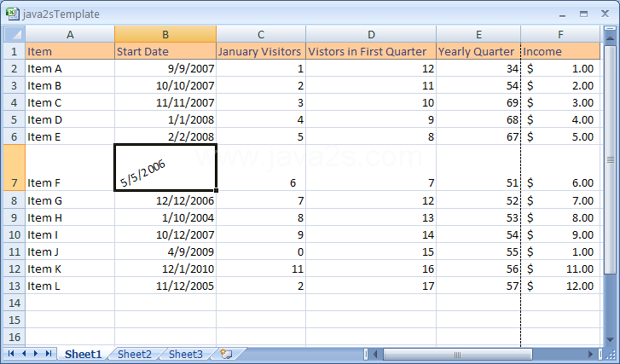Click vertical scrollbar up arrow
This screenshot has width=620, height=364.
coord(611,38)
